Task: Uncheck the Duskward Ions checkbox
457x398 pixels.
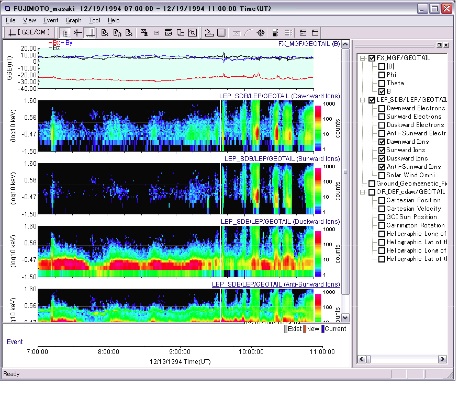Action: [382, 158]
